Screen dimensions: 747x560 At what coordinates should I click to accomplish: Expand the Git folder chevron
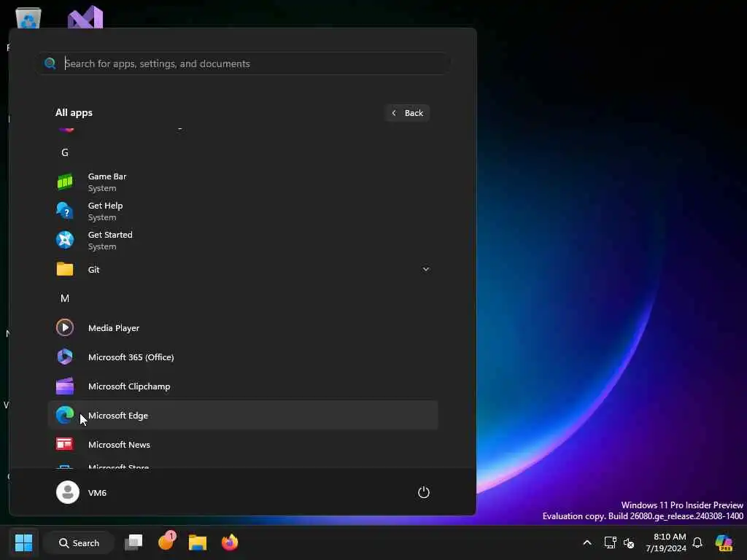(x=425, y=269)
